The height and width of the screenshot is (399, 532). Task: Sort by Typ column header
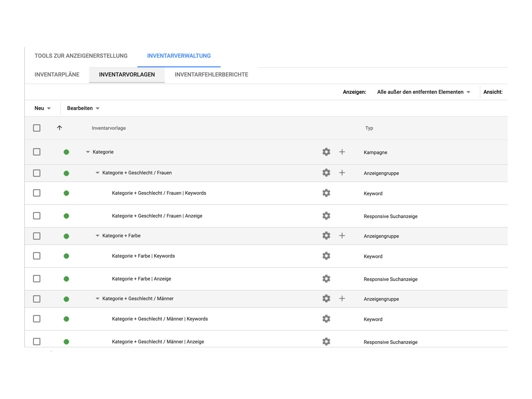pos(369,128)
